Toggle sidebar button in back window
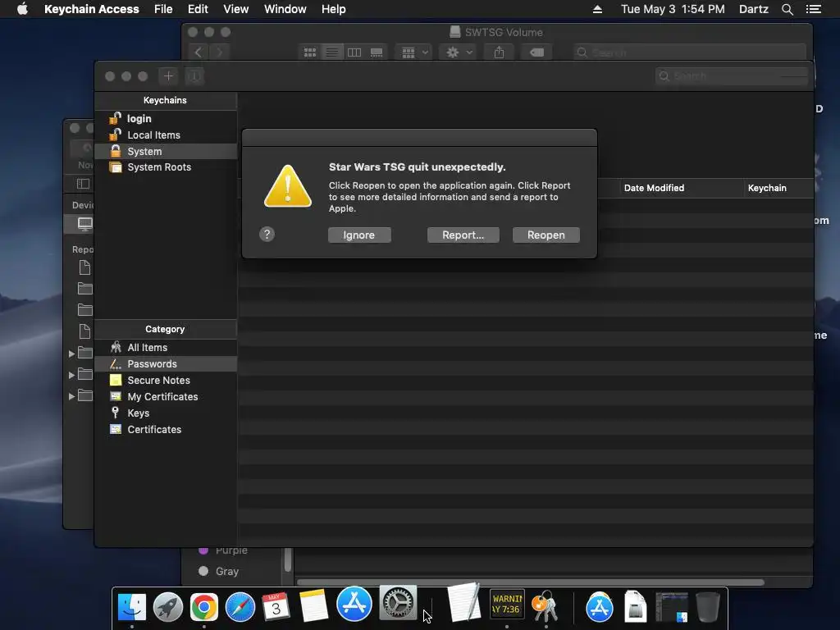Screen dimensions: 840x630 click(83, 184)
